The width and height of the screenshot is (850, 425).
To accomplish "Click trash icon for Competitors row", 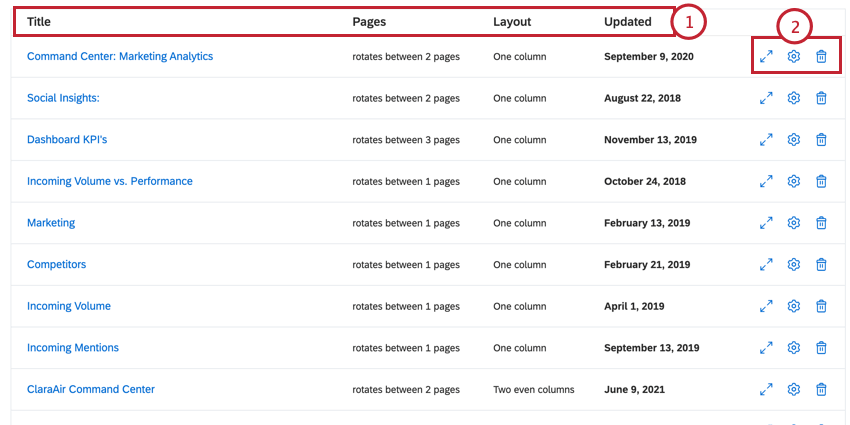I will point(821,264).
